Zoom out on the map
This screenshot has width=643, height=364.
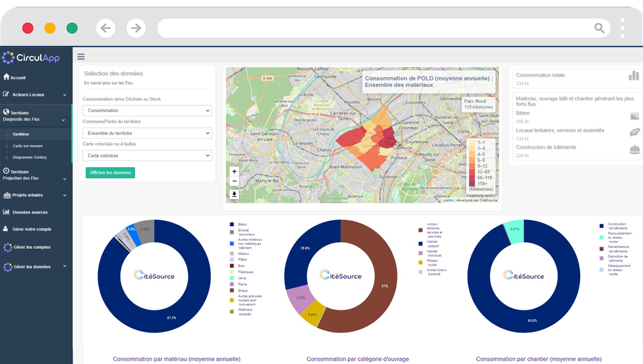(x=234, y=181)
